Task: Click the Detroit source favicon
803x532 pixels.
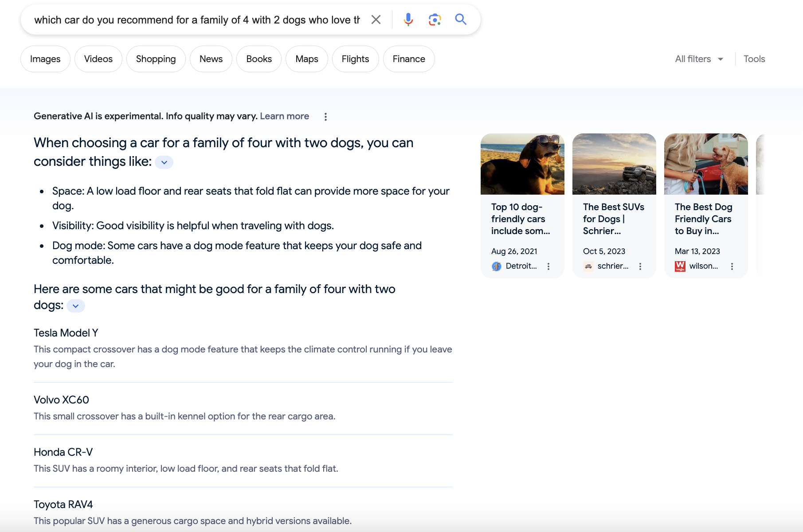Action: pos(497,266)
